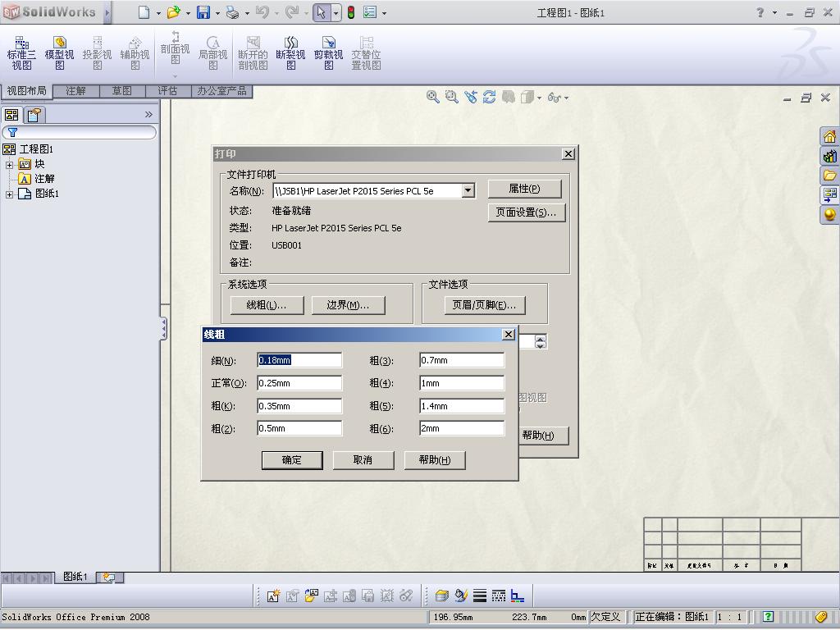This screenshot has width=840, height=630.
Task: Switch to the 草图 tab
Action: [122, 91]
